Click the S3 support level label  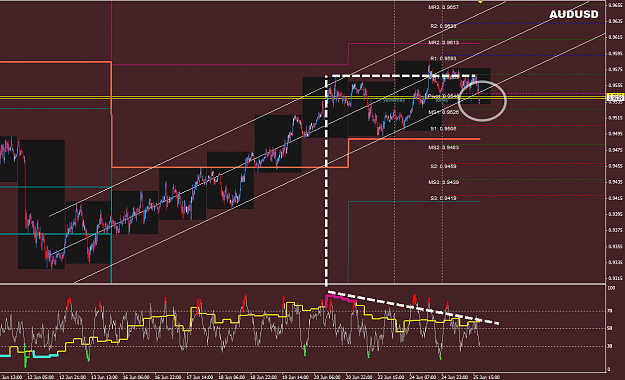click(443, 198)
